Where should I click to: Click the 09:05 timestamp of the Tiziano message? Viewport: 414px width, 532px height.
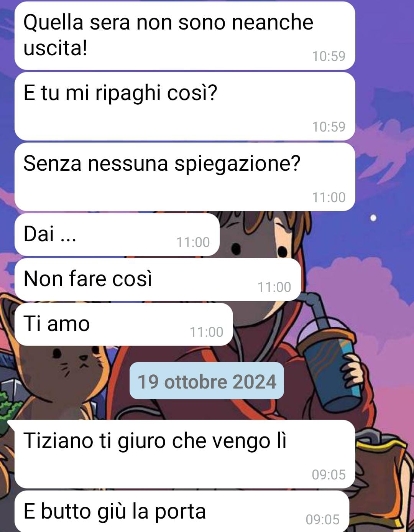pos(329,475)
